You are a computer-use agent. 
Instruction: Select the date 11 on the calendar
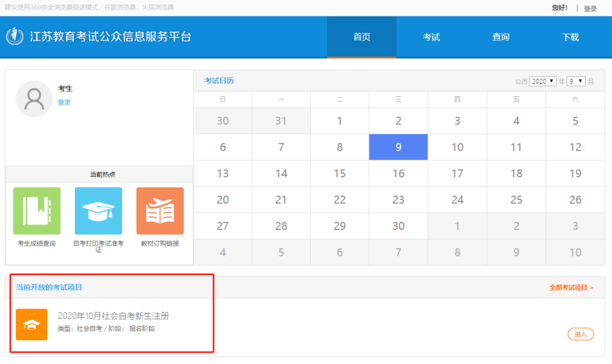(516, 147)
